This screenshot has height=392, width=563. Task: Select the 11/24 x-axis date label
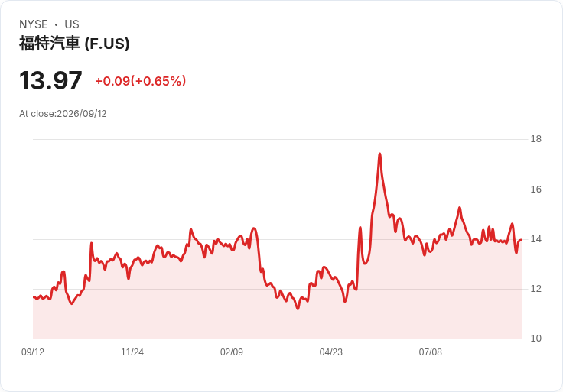point(132,352)
